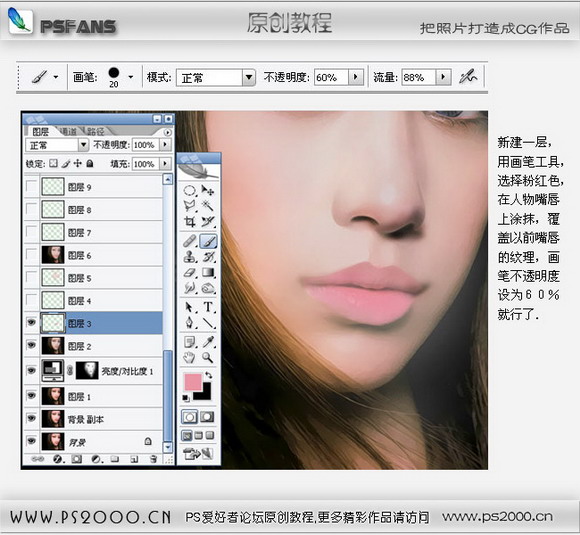Toggle lock transparent pixels
The image size is (580, 535).
click(x=53, y=163)
